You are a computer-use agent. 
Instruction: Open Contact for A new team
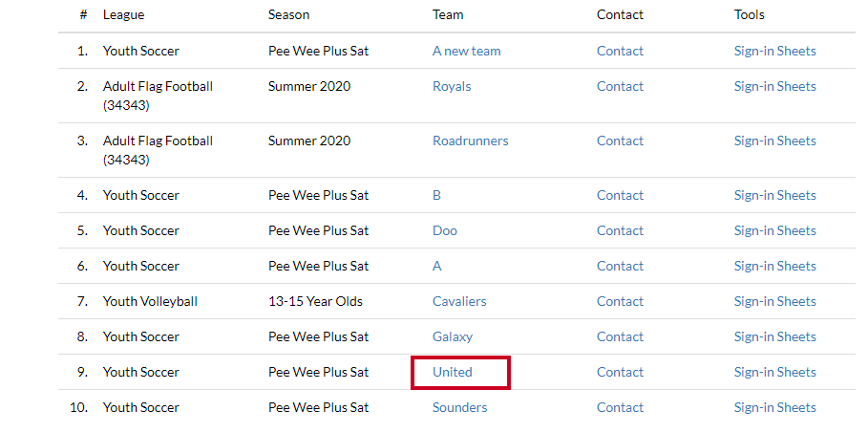(620, 51)
